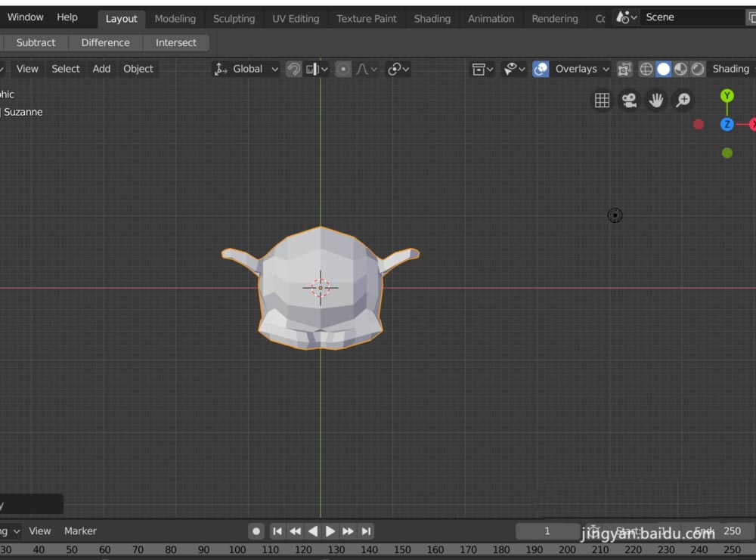Image resolution: width=756 pixels, height=560 pixels.
Task: Click the Suzanne object name label
Action: (x=23, y=113)
